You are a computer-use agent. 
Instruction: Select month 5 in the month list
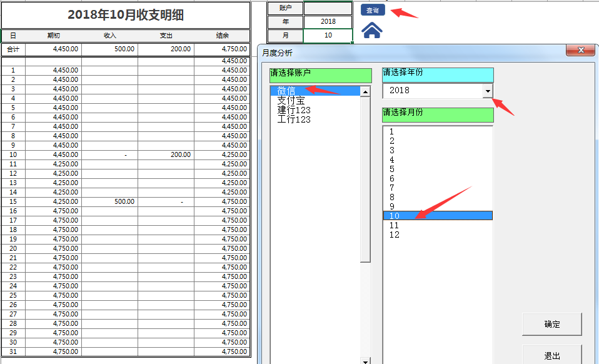pyautogui.click(x=438, y=169)
